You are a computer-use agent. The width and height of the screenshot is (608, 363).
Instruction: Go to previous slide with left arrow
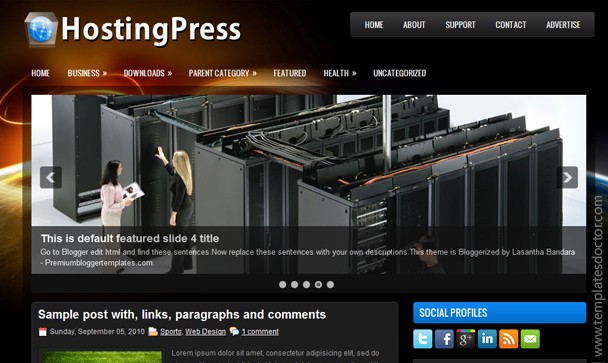click(51, 177)
